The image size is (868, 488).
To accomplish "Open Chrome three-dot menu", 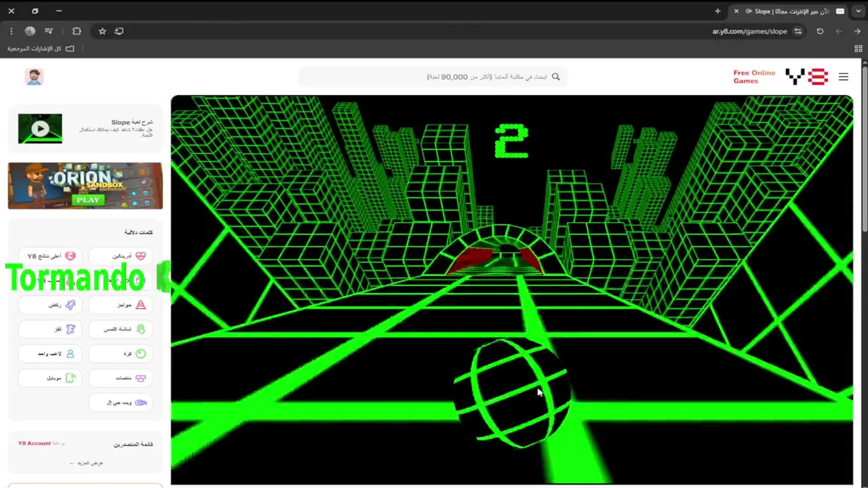I will pos(11,31).
